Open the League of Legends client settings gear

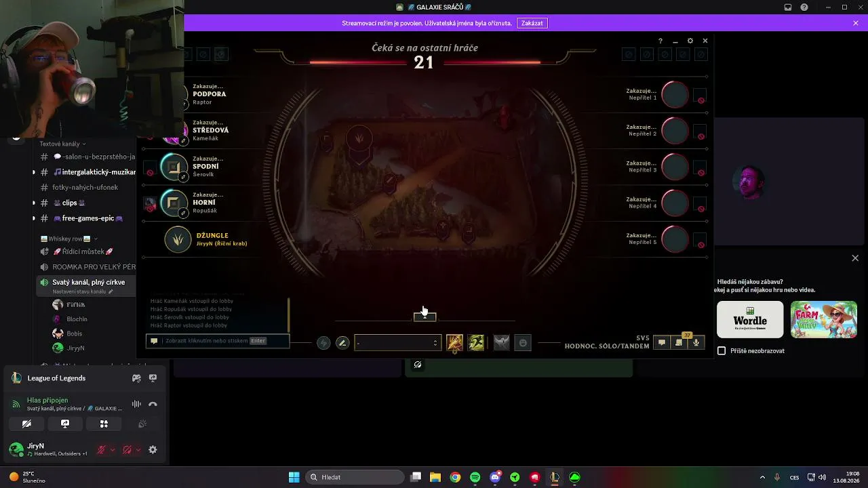pos(690,41)
